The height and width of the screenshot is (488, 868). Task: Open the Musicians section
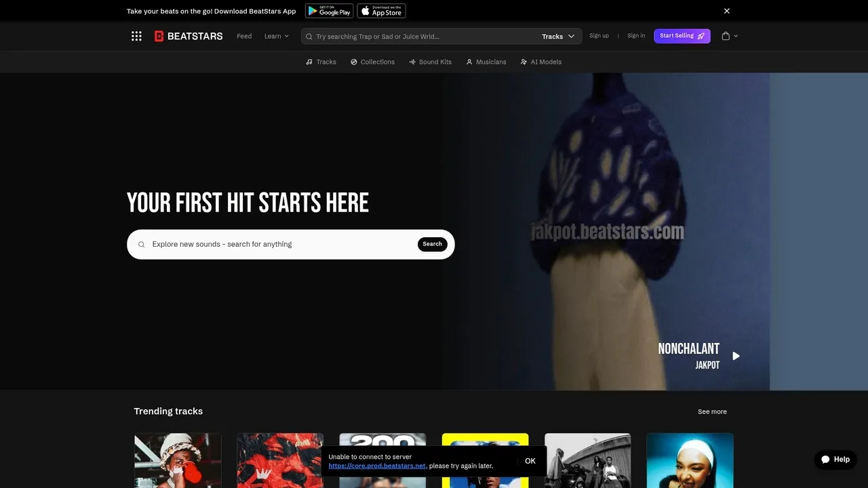click(486, 62)
